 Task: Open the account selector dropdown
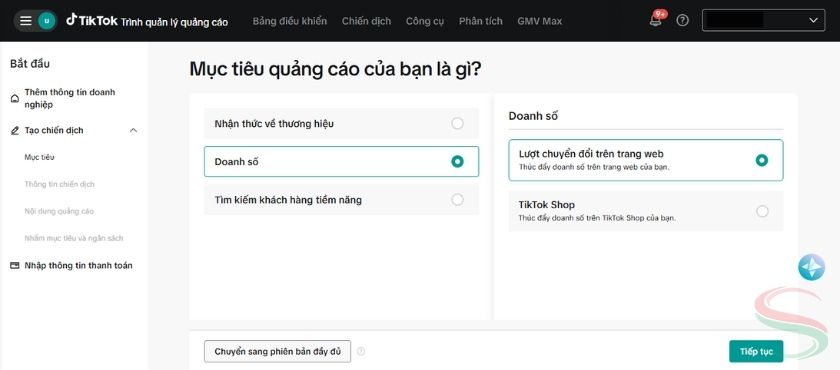pyautogui.click(x=763, y=20)
